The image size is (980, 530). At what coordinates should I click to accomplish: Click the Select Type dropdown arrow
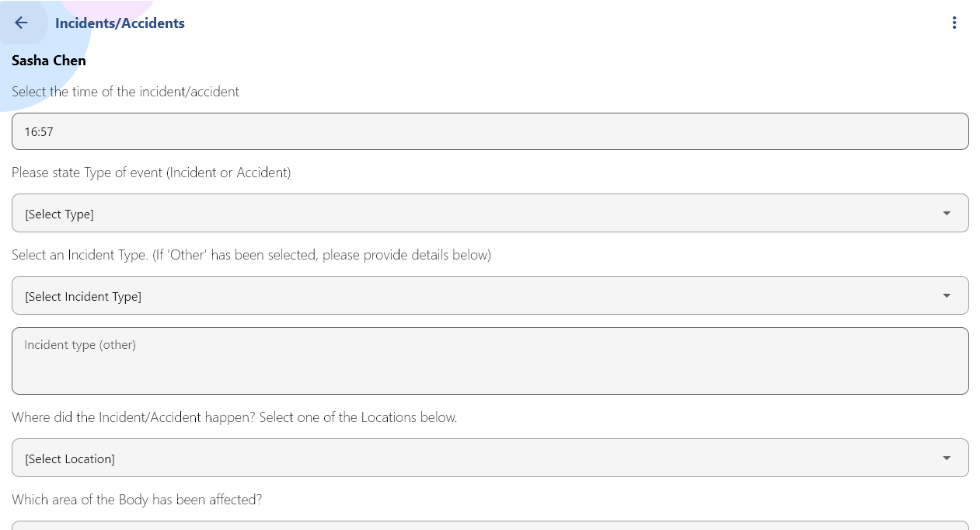click(x=946, y=214)
